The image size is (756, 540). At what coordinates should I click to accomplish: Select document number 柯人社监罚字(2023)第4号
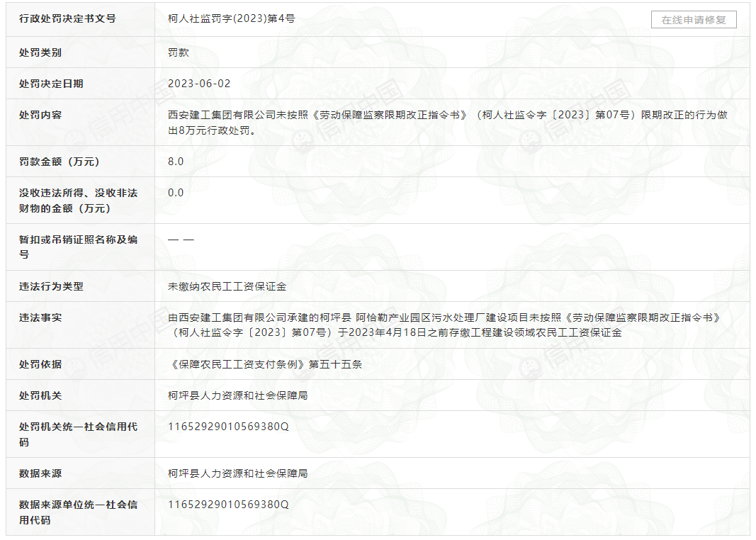(232, 18)
